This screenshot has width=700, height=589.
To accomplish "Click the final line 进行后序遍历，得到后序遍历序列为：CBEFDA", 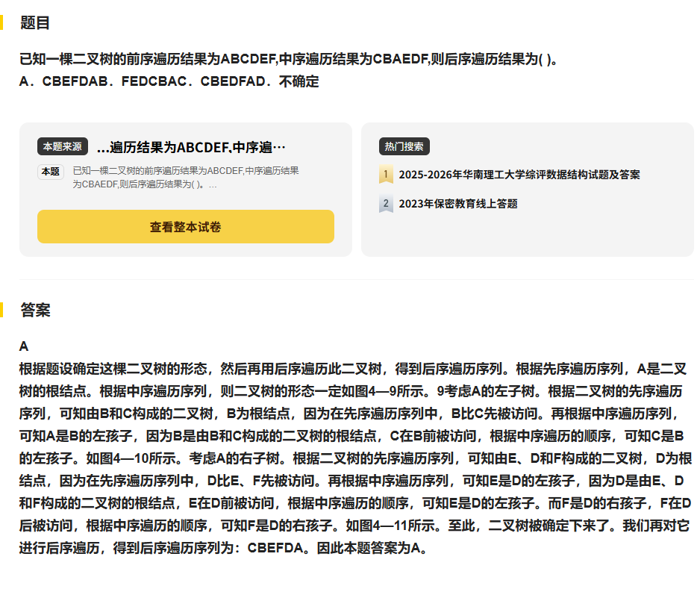I will click(223, 547).
